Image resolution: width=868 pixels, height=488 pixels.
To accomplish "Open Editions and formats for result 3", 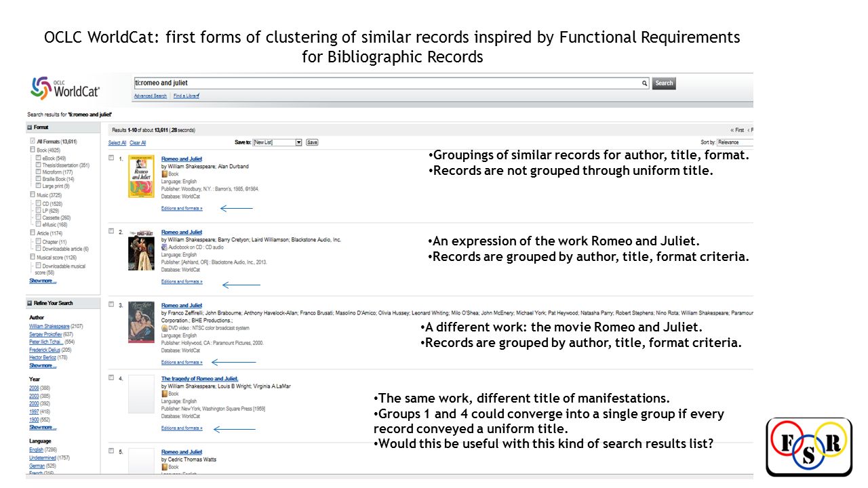I will pos(182,362).
